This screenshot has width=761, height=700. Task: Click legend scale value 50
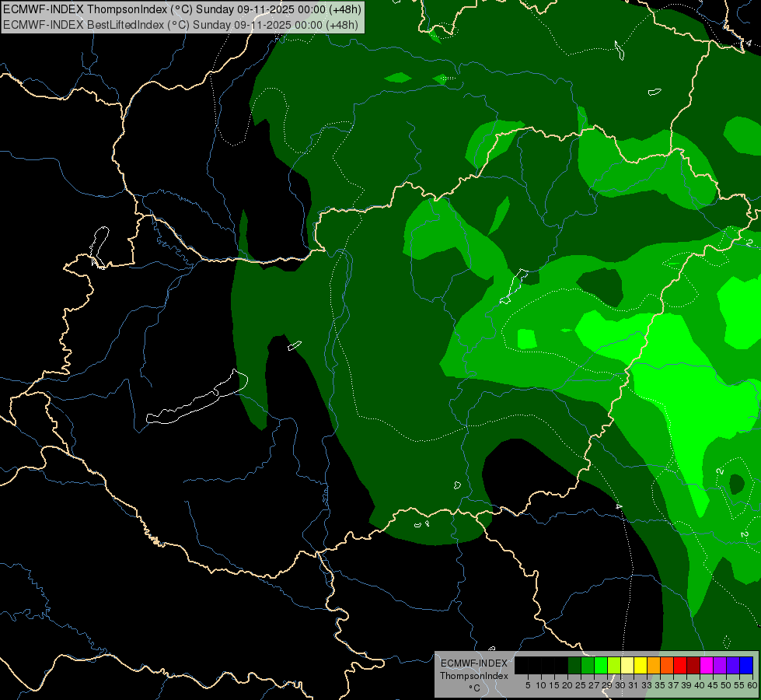coord(725,685)
